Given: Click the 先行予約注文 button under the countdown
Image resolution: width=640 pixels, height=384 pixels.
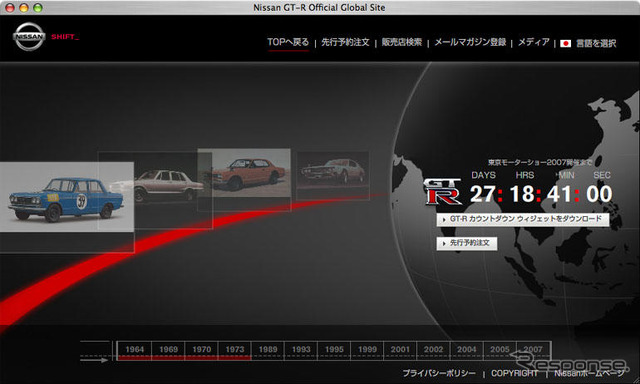Looking at the screenshot, I should pos(467,243).
